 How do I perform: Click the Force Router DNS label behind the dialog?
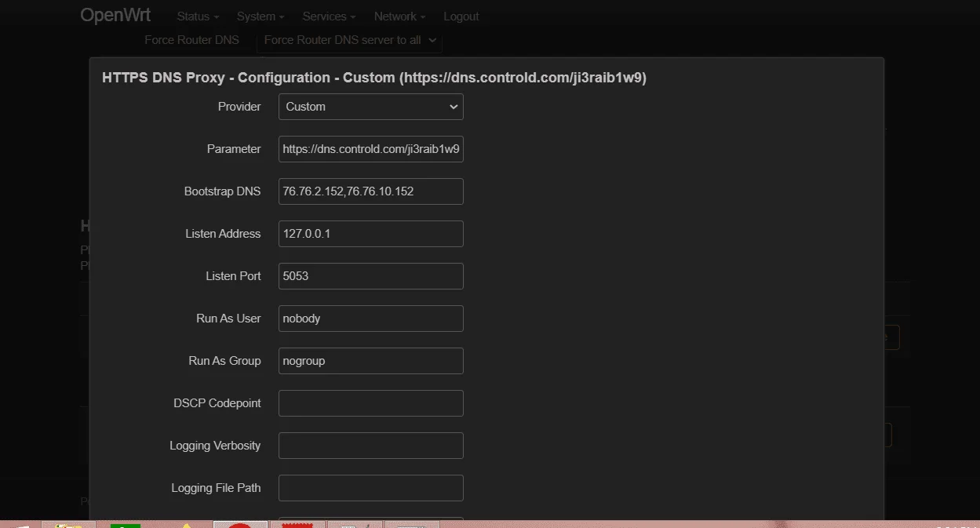191,40
